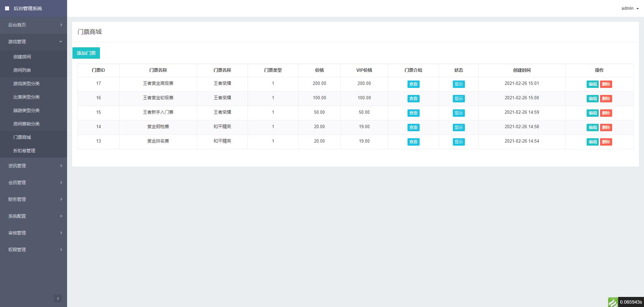Delete ticket 15 王者新手入门赛
This screenshot has width=644, height=307.
click(x=606, y=113)
